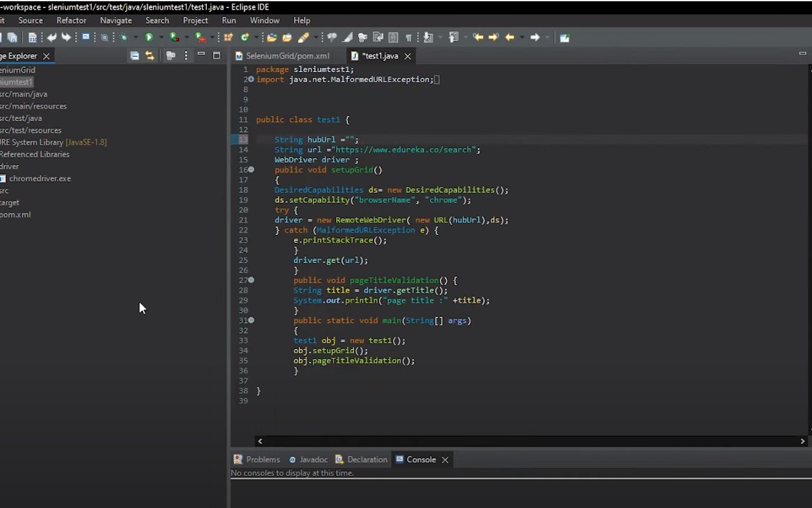The height and width of the screenshot is (508, 812).
Task: Click the Back navigation arrow in toolbar
Action: coord(509,38)
